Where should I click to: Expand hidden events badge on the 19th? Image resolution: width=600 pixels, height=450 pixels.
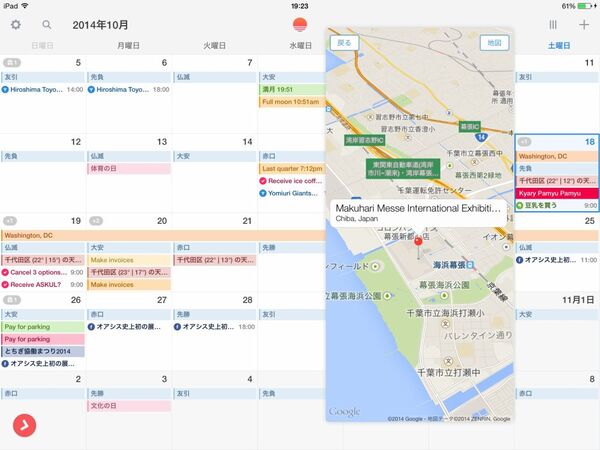[10, 221]
